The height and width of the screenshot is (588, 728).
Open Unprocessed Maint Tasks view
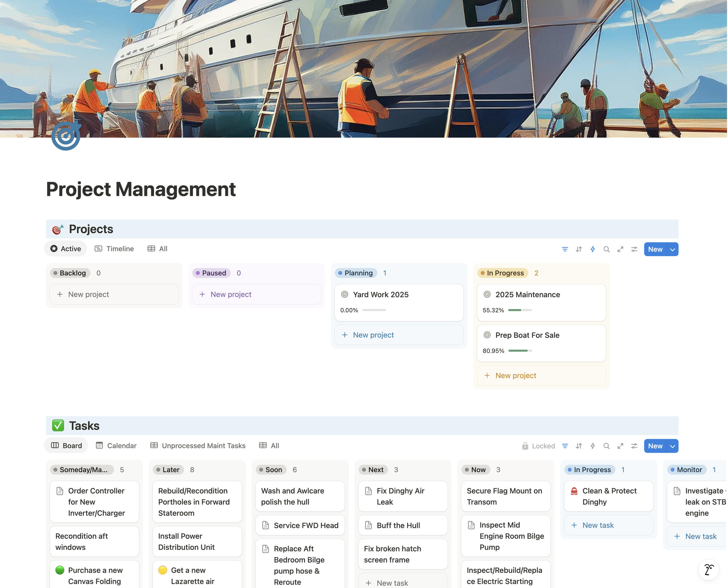tap(198, 446)
